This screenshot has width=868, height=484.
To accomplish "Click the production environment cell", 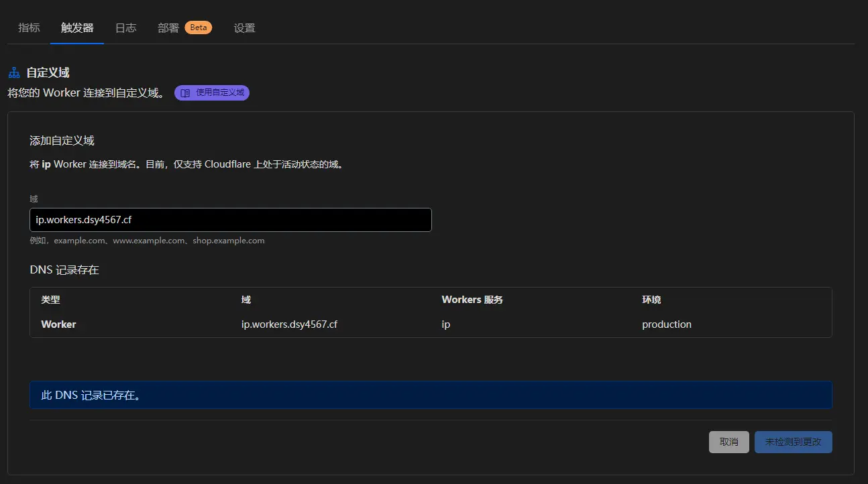I will [x=666, y=324].
